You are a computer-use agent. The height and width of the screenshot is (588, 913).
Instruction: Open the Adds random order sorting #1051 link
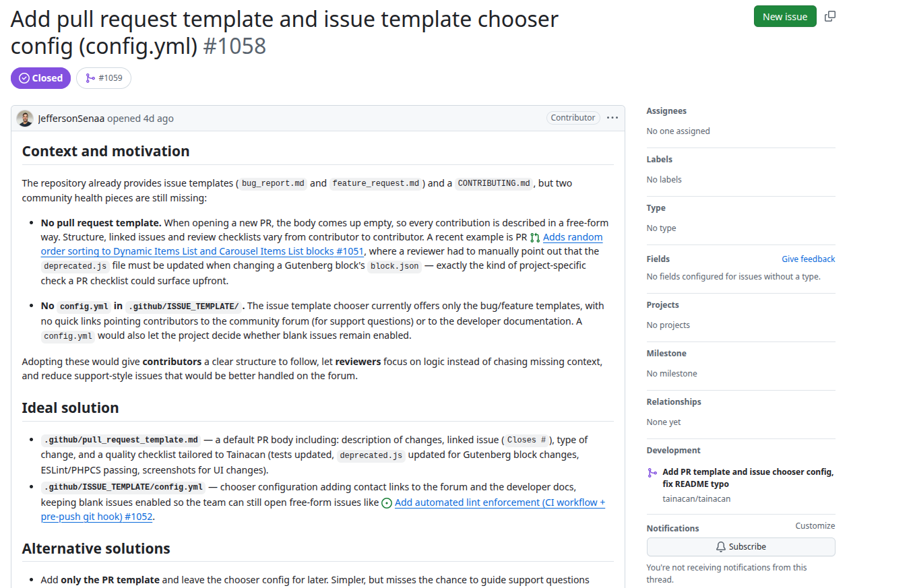click(321, 244)
